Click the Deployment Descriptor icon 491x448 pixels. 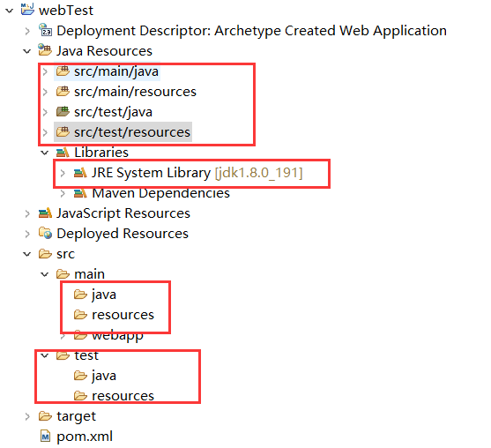coord(46,30)
